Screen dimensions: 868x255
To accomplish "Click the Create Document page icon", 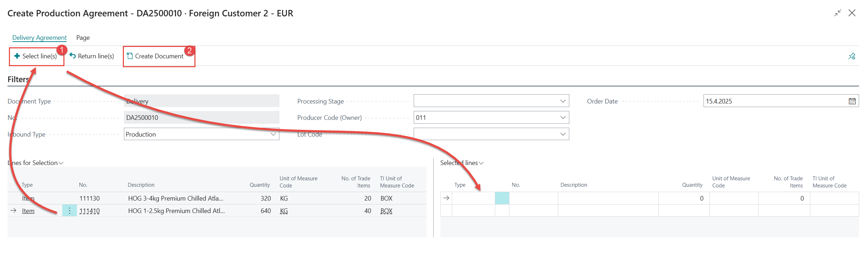I will (130, 56).
